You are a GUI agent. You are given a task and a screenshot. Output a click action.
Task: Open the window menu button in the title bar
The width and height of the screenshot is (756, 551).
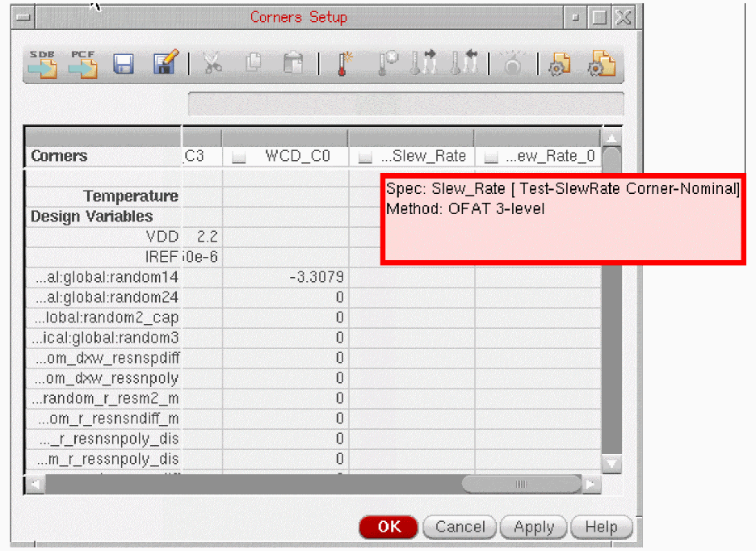(23, 18)
